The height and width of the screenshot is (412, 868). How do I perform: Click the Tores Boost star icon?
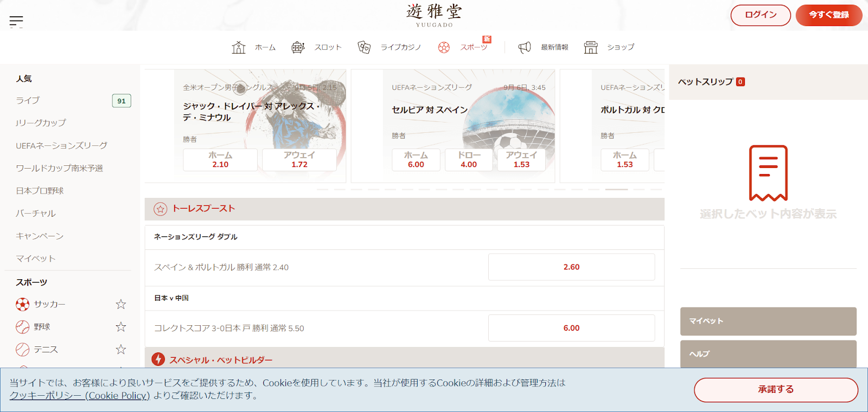click(x=160, y=209)
